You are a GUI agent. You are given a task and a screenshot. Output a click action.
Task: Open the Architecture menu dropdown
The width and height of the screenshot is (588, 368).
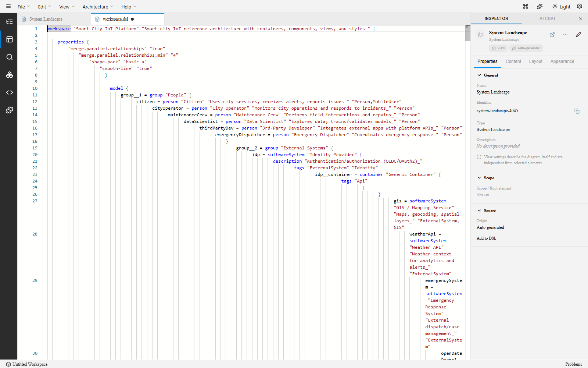[x=98, y=7]
